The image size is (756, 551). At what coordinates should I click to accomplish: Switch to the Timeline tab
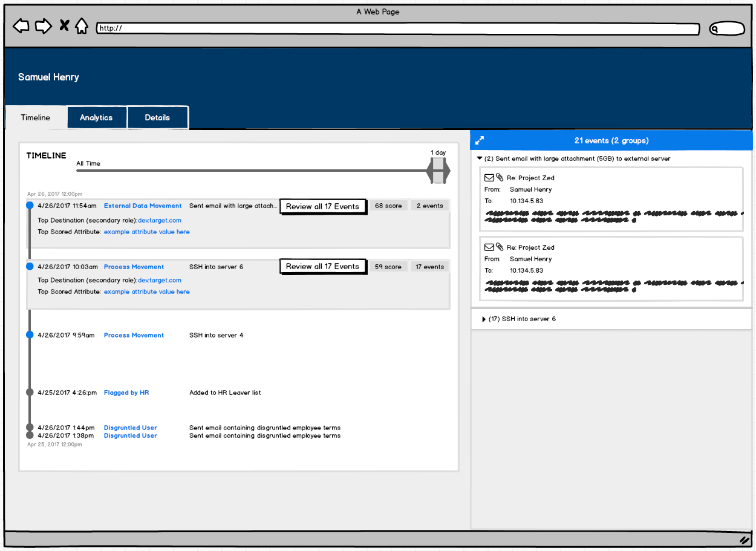tap(36, 117)
